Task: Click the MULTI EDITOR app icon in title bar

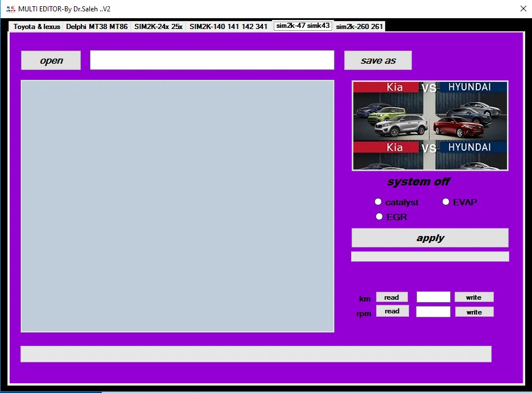Action: pyautogui.click(x=11, y=9)
